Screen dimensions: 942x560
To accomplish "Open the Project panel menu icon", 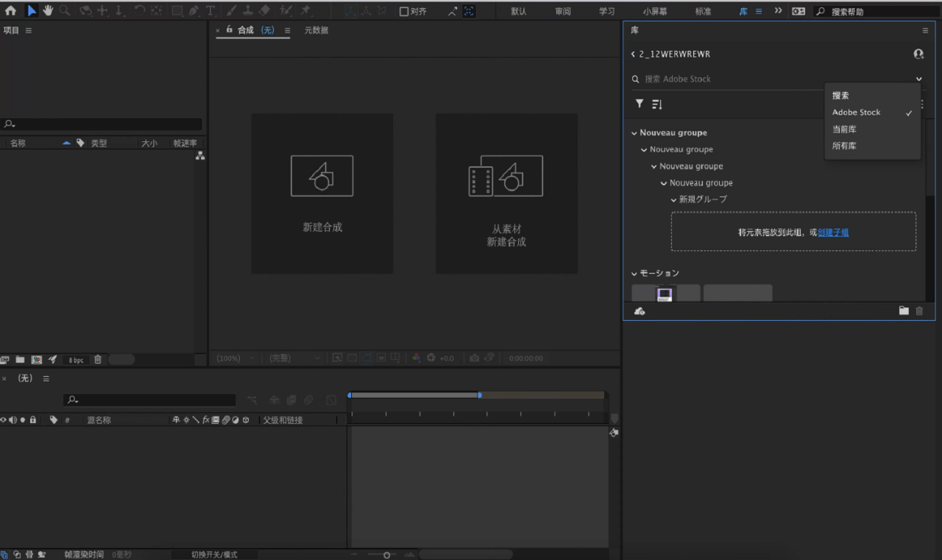I will pyautogui.click(x=29, y=30).
